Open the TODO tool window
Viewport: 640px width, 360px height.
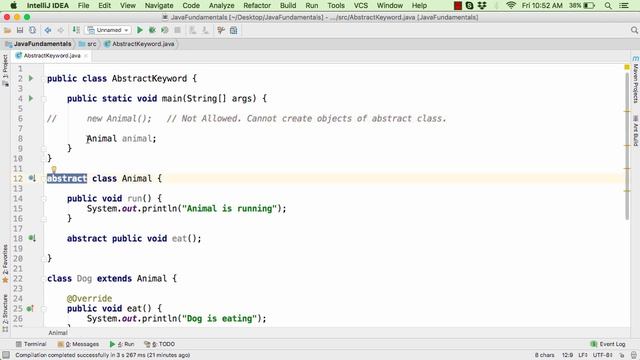point(160,344)
